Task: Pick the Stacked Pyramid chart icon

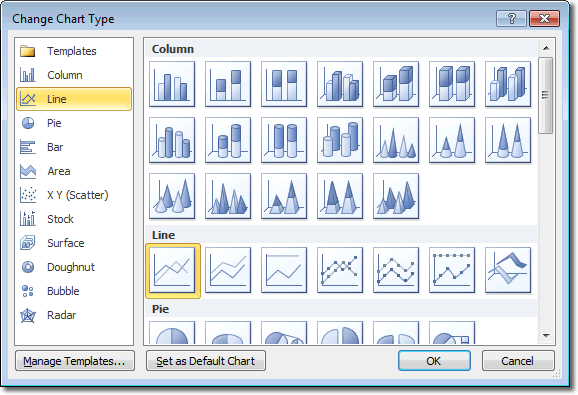Action: pyautogui.click(x=284, y=196)
